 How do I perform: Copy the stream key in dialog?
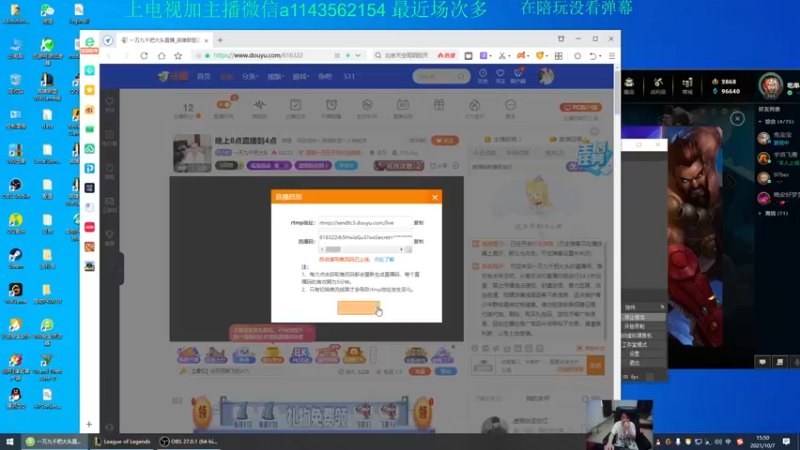click(x=418, y=241)
